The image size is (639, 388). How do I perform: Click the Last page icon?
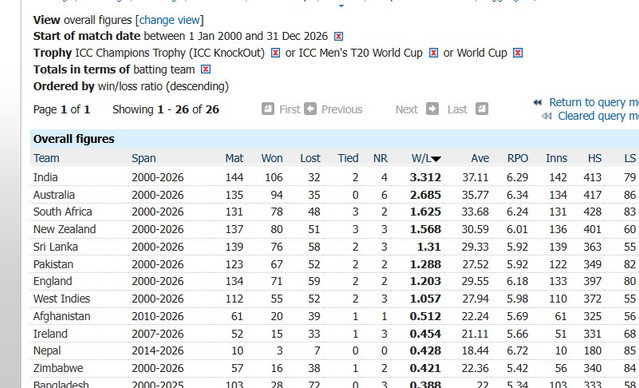(482, 109)
